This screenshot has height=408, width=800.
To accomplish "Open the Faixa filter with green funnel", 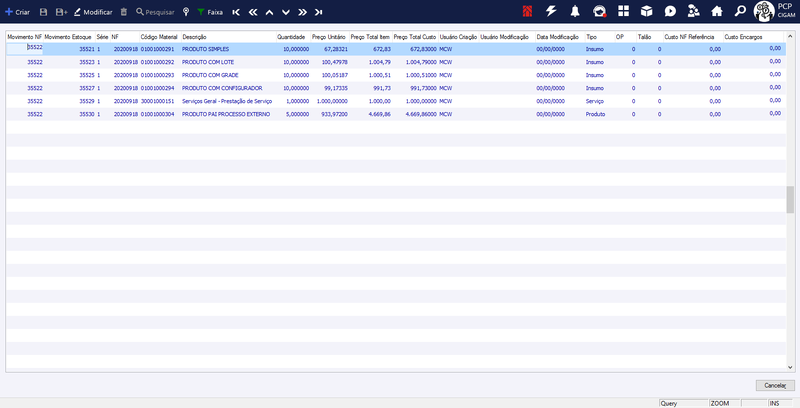I will (210, 12).
